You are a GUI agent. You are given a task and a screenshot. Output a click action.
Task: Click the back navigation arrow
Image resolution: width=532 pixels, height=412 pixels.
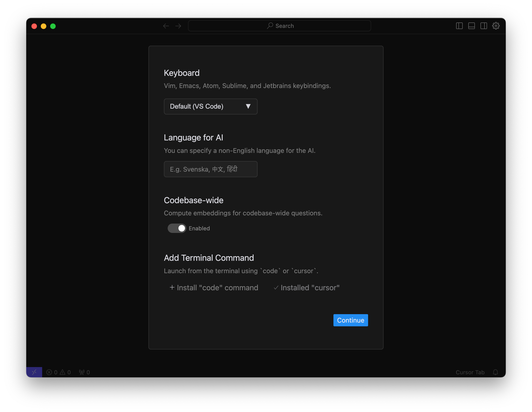point(166,26)
